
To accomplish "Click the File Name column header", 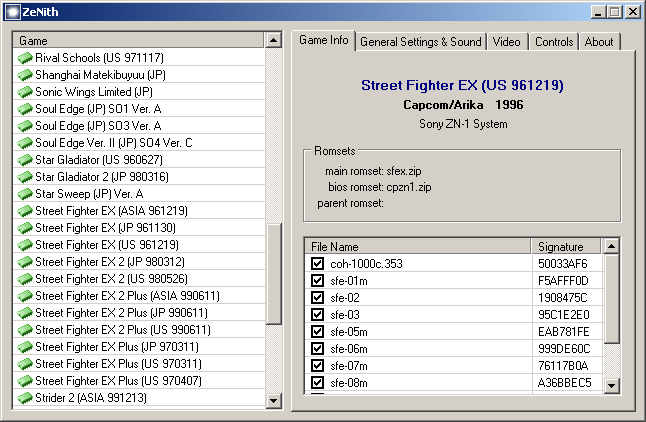I will pyautogui.click(x=418, y=246).
